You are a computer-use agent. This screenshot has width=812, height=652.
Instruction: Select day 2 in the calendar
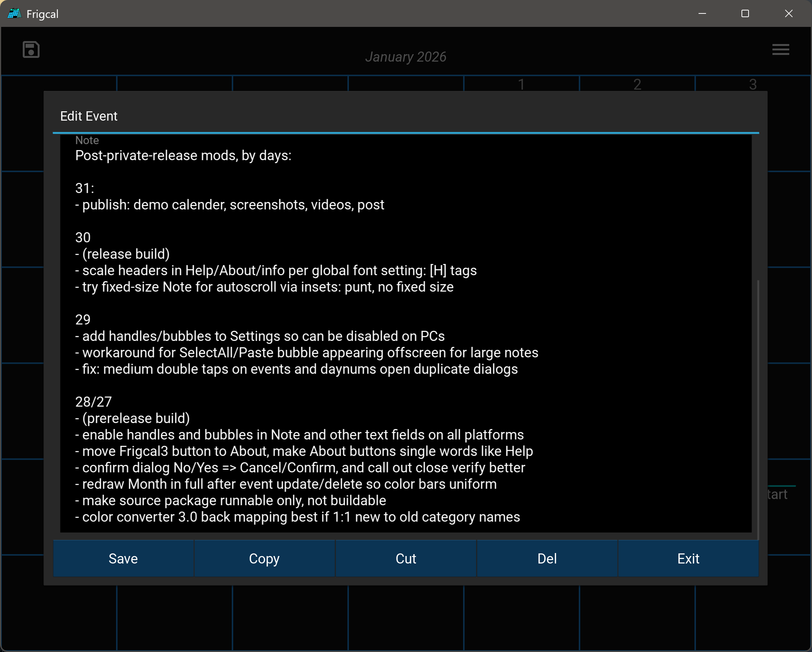coord(637,84)
